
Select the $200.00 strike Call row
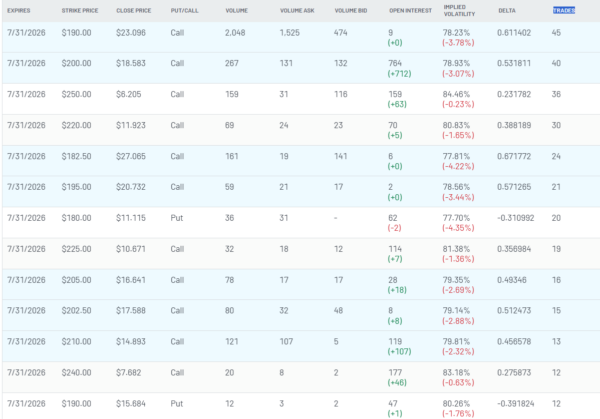(301, 68)
